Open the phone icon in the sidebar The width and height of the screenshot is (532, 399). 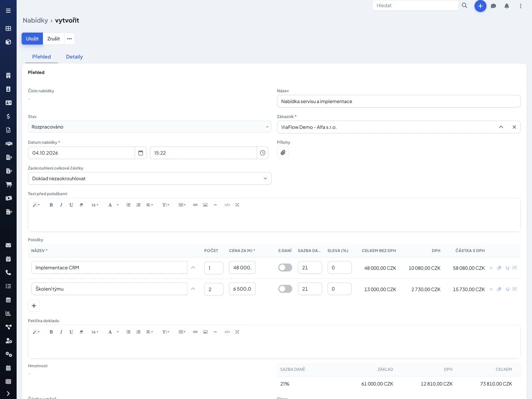(8, 273)
